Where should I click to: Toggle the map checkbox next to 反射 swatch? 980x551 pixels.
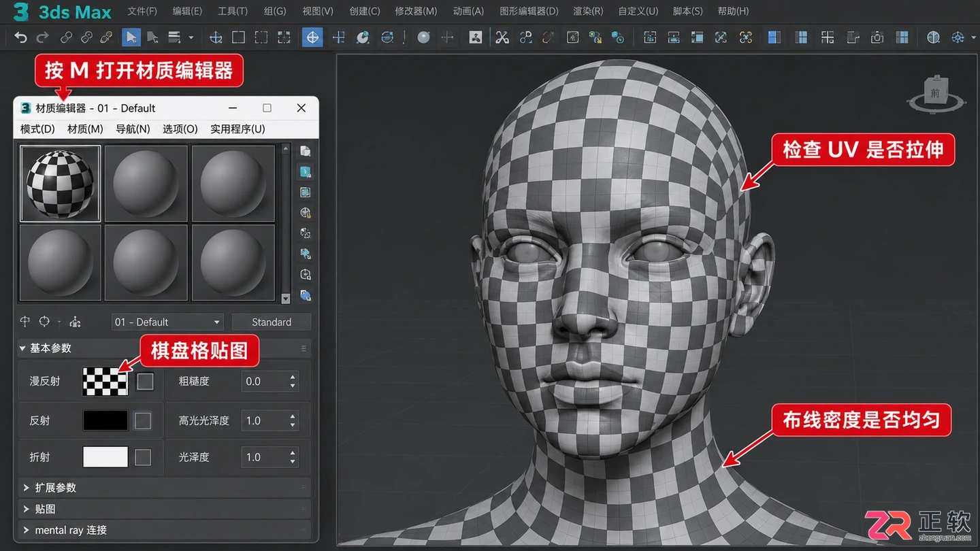(x=143, y=421)
